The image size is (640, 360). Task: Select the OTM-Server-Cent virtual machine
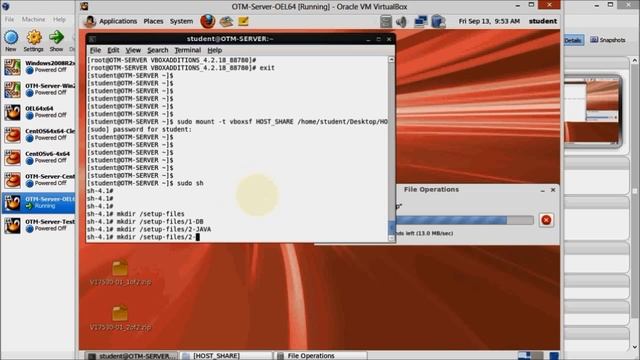point(38,180)
